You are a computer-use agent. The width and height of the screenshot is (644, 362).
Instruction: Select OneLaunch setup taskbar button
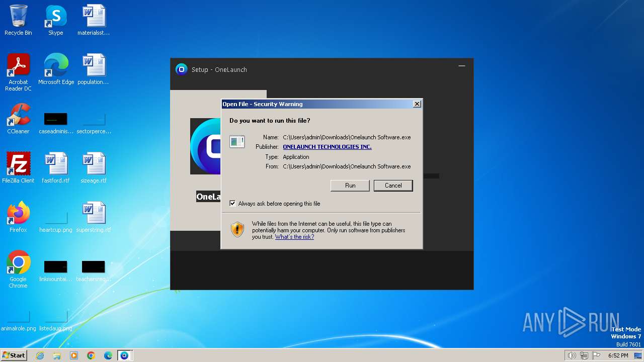tap(125, 355)
